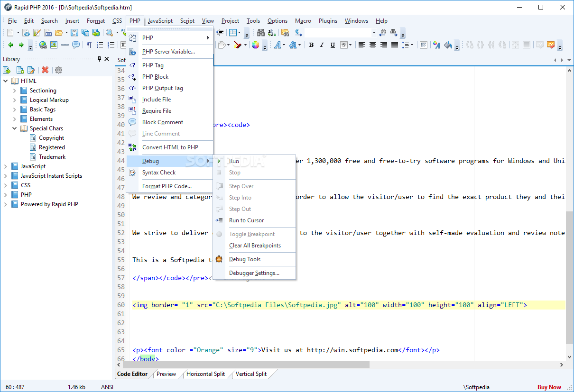
Task: Click the Underline formatting icon
Action: coord(333,45)
